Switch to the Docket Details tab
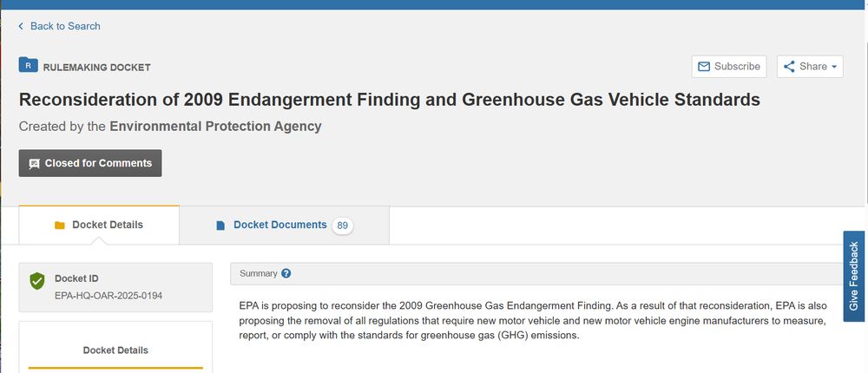Screen dimensions: 868x373 coord(107,225)
